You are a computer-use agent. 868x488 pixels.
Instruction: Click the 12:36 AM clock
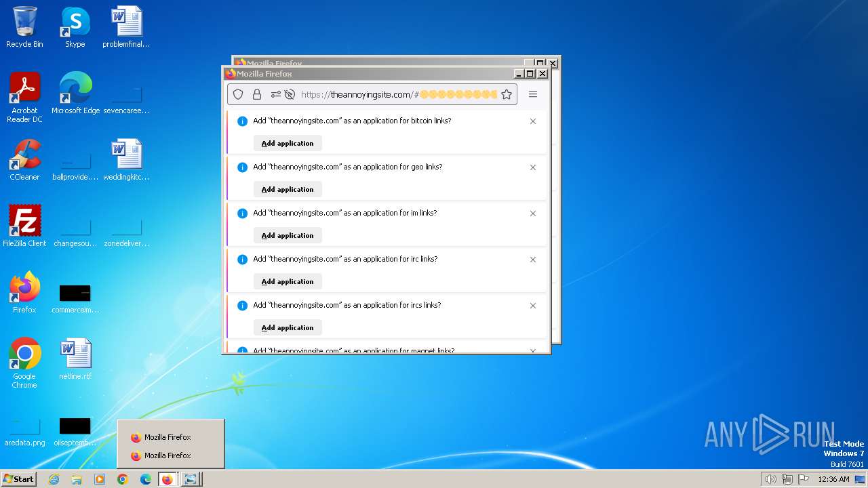(833, 479)
